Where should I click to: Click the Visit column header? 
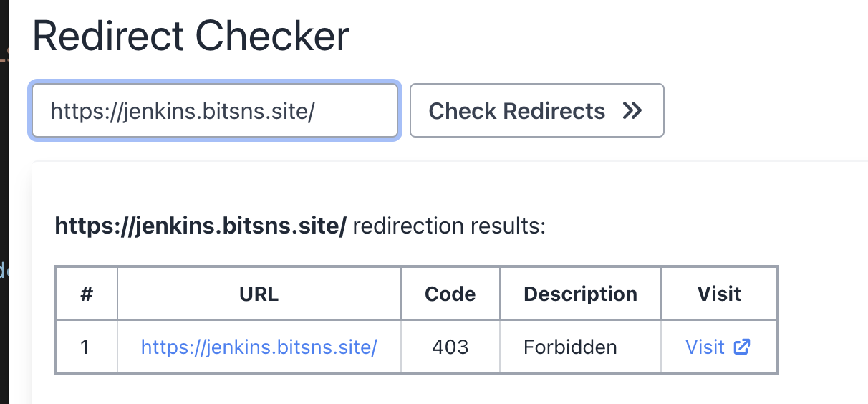pos(719,294)
